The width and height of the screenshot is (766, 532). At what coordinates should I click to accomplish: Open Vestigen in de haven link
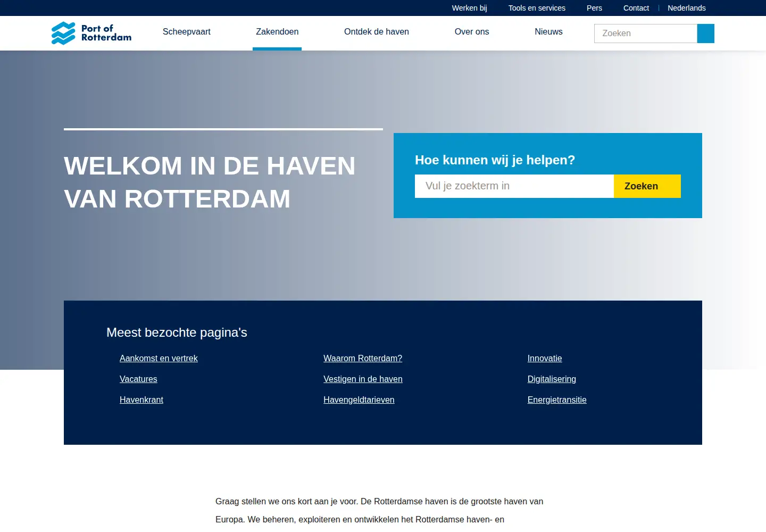tap(363, 379)
